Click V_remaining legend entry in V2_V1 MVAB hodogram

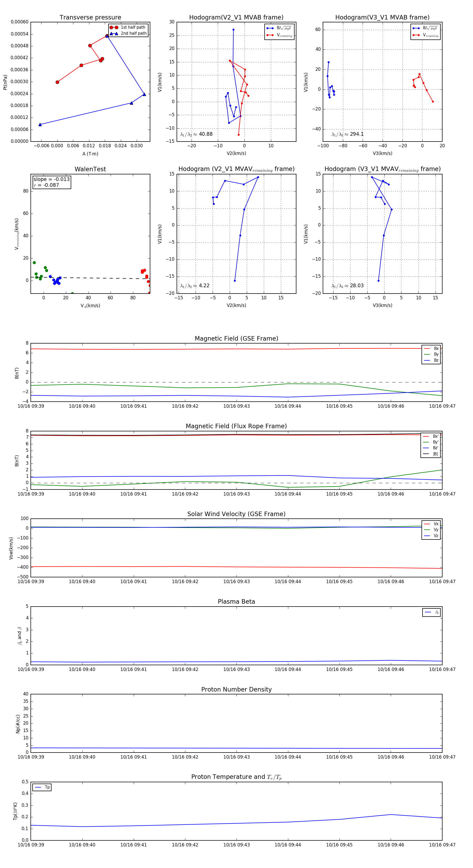click(x=279, y=36)
